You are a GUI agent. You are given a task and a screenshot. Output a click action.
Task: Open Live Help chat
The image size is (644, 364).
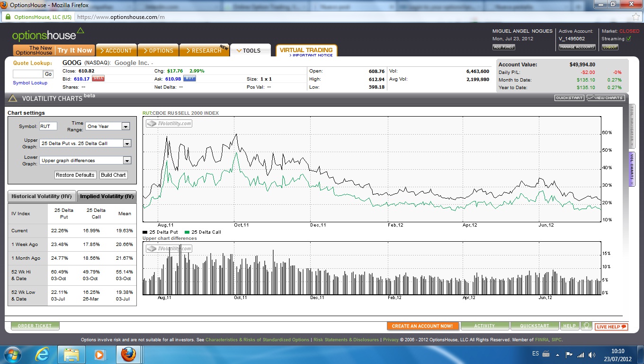pyautogui.click(x=611, y=327)
